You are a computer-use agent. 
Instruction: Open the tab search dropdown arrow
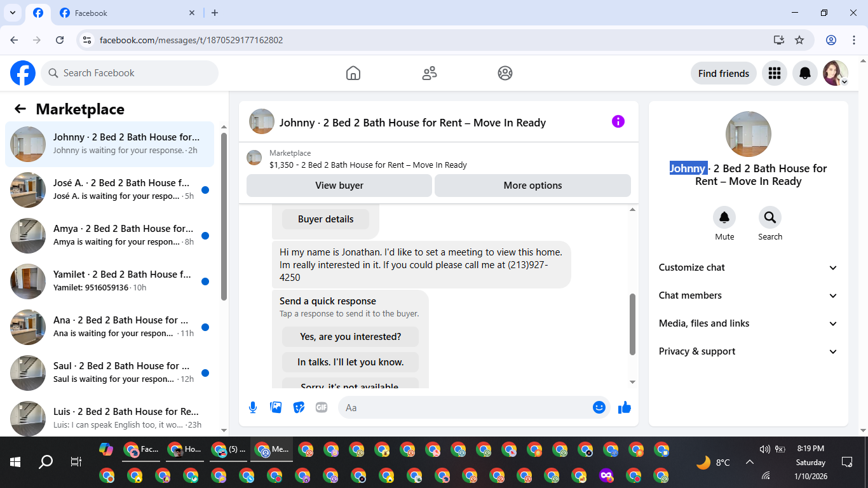[12, 13]
